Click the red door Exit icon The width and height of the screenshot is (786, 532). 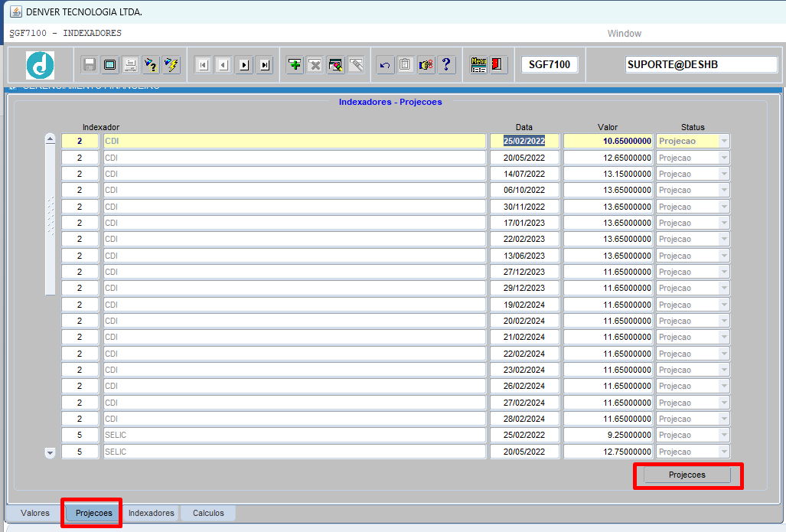[x=497, y=65]
